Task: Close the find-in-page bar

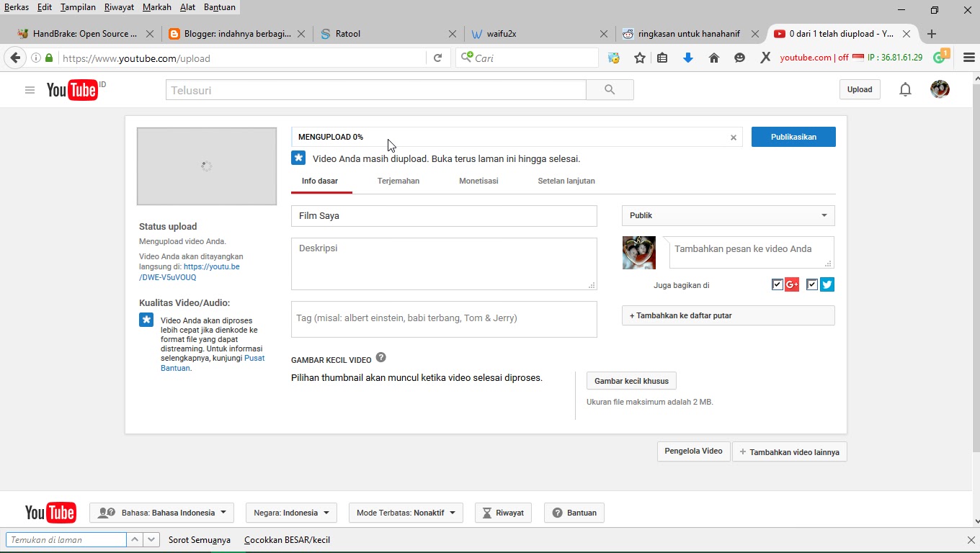Action: coord(971,540)
